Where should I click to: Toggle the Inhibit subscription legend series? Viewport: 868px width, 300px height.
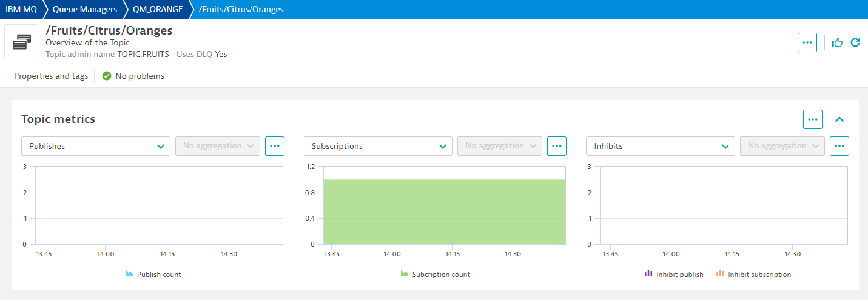[754, 275]
